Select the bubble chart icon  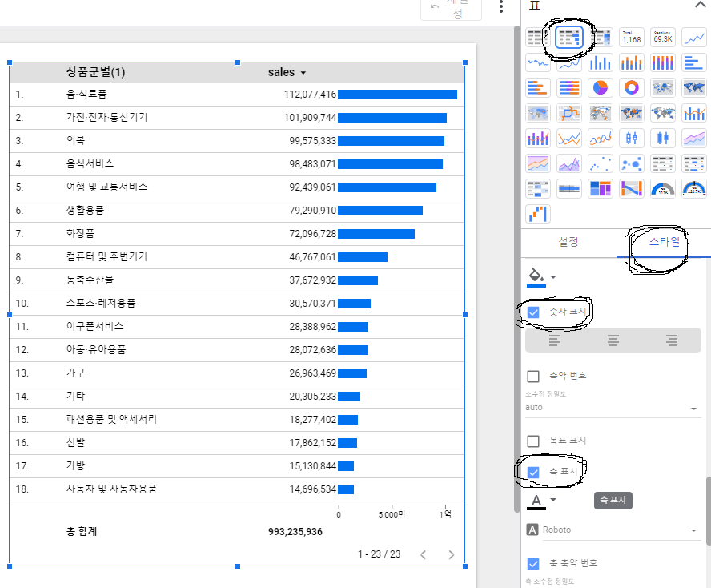[x=632, y=163]
